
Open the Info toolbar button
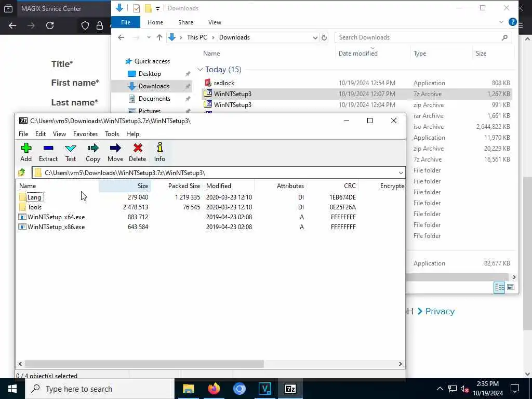[159, 152]
